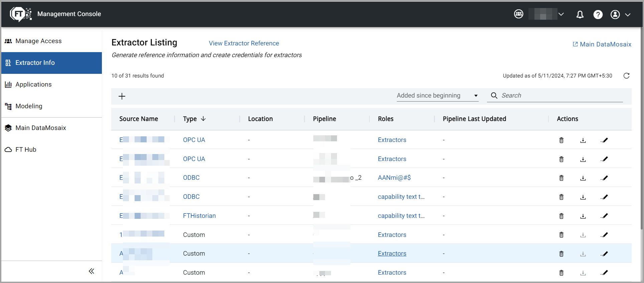
Task: Open the View Extractor Reference link
Action: 244,43
